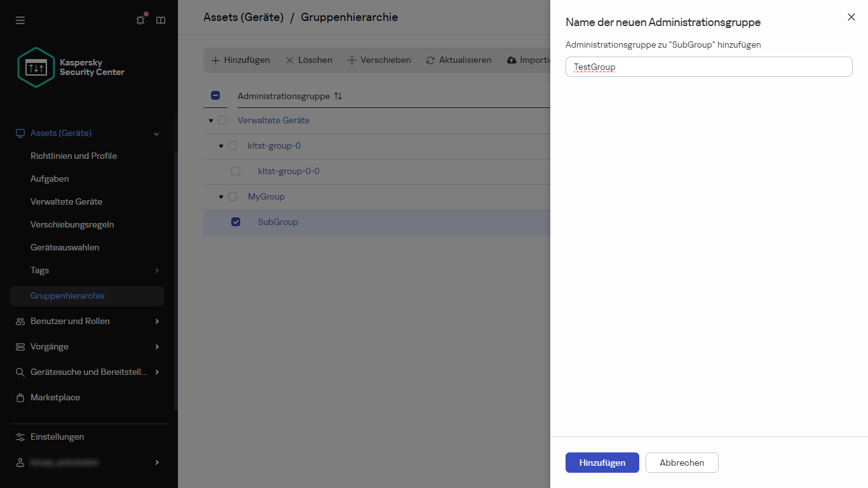Check the MyGroup checkbox
Viewport: 868px width, 488px height.
233,196
